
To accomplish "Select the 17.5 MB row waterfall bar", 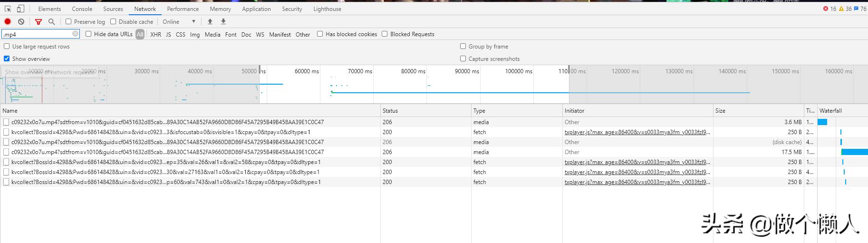I will [855, 152].
